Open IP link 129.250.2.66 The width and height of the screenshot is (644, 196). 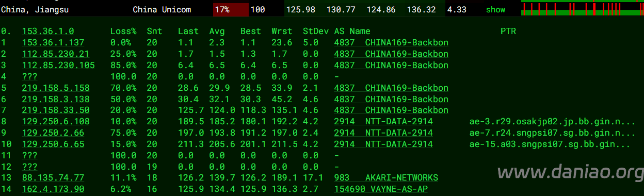pyautogui.click(x=53, y=133)
